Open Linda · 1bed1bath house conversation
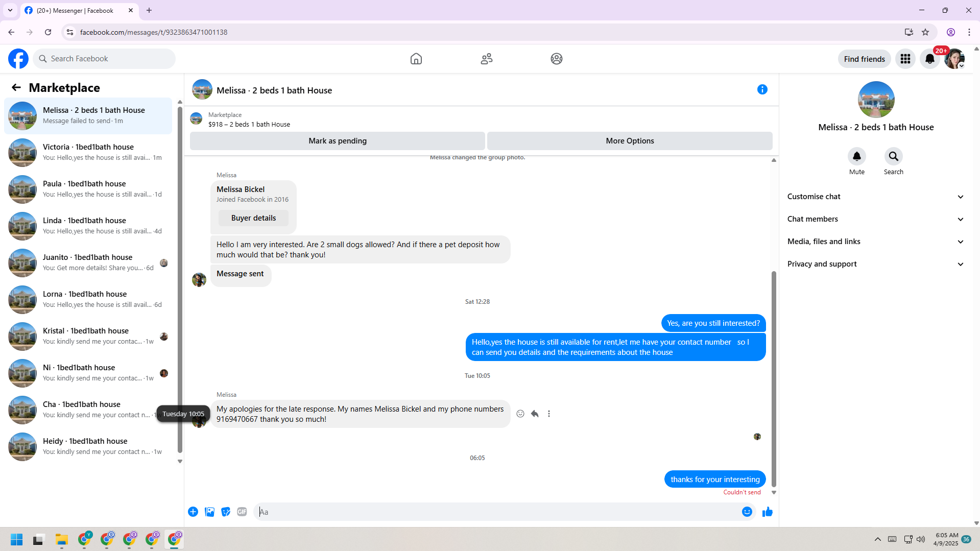Image resolution: width=980 pixels, height=551 pixels. click(x=88, y=226)
